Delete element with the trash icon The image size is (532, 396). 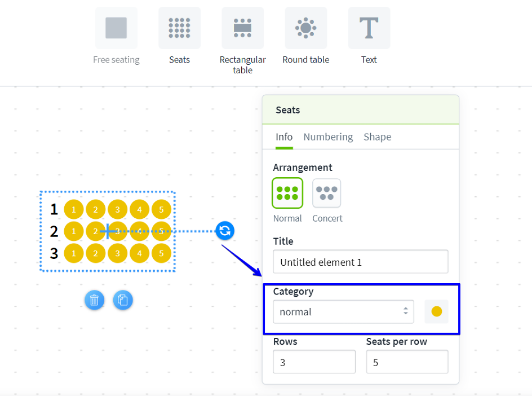point(95,300)
